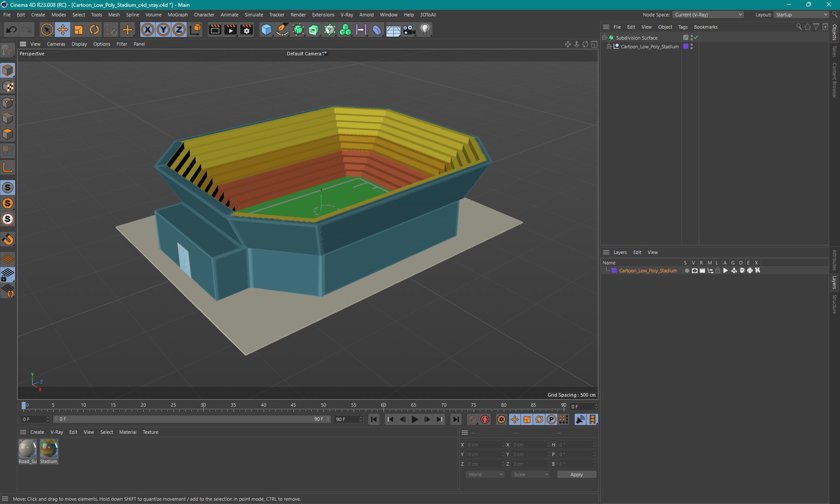Add a Floor/Environment object

click(x=393, y=30)
